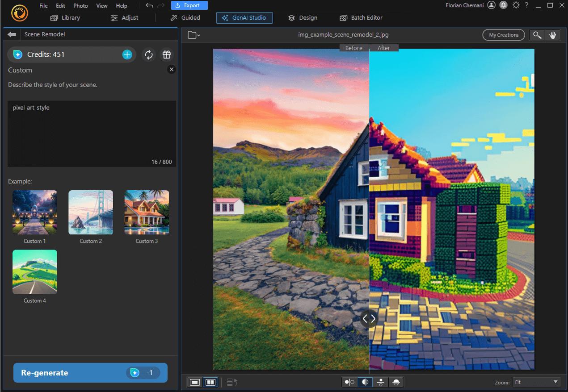This screenshot has height=392, width=568.
Task: Click the undo arrow in the title bar
Action: [x=149, y=5]
